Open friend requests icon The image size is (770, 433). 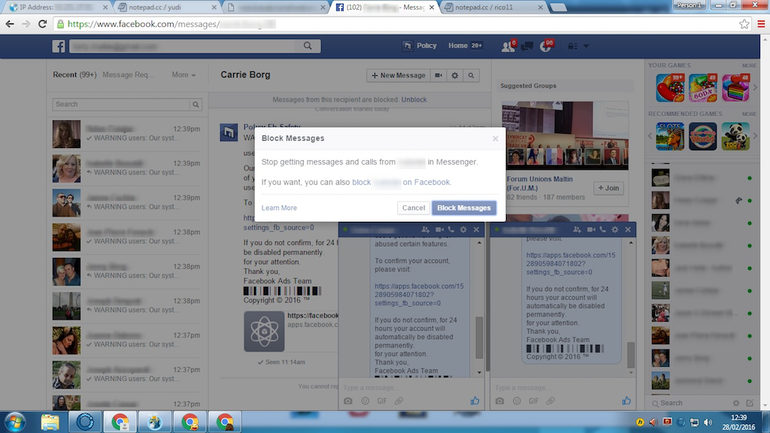[508, 46]
